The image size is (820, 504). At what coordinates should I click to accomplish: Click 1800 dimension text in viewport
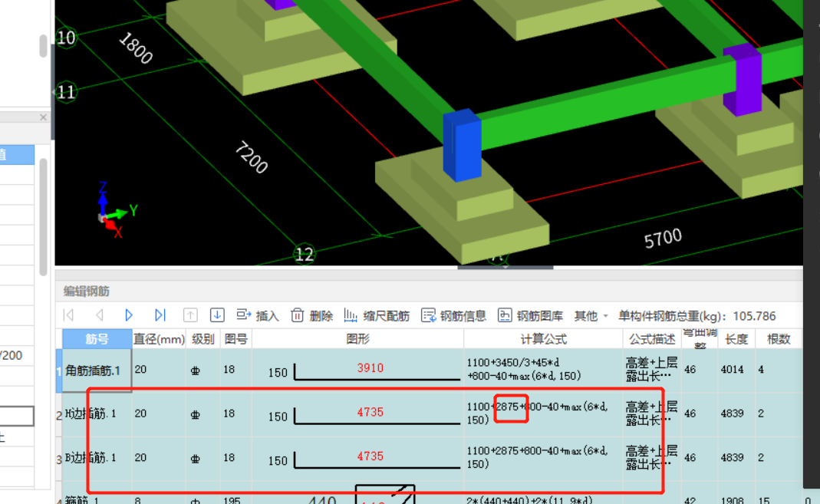[136, 48]
